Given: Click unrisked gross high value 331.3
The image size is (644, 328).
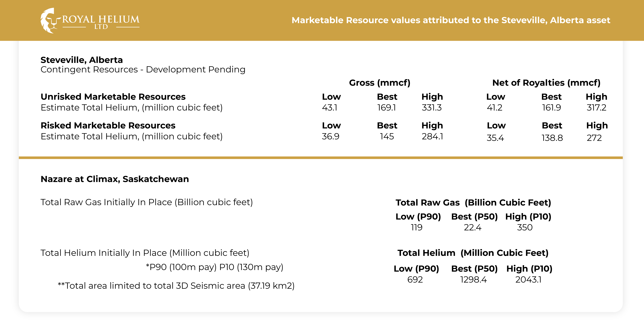Looking at the screenshot, I should point(432,108).
